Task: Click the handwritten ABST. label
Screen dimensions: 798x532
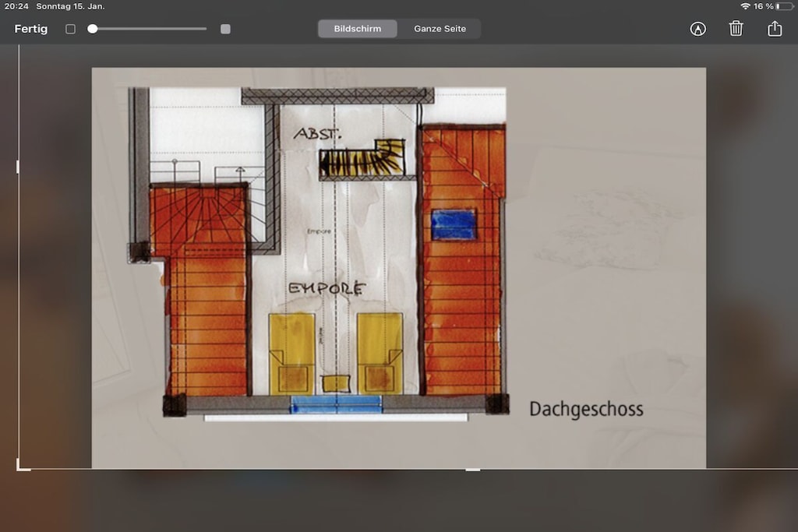Action: [318, 134]
